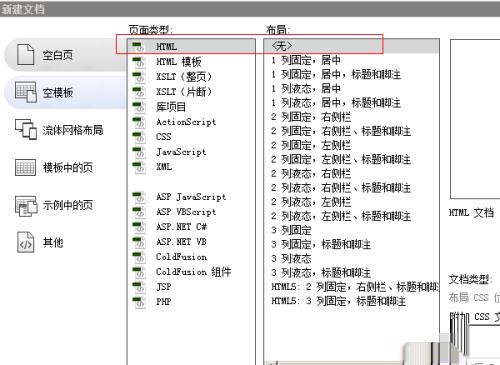Choose XSLT（整页）page type

184,77
